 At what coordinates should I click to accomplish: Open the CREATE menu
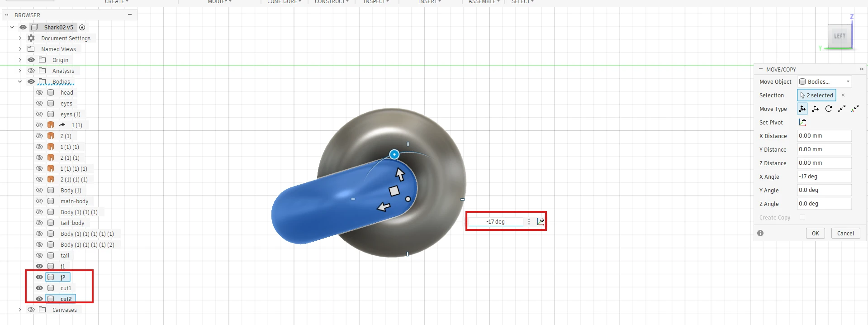pyautogui.click(x=117, y=2)
